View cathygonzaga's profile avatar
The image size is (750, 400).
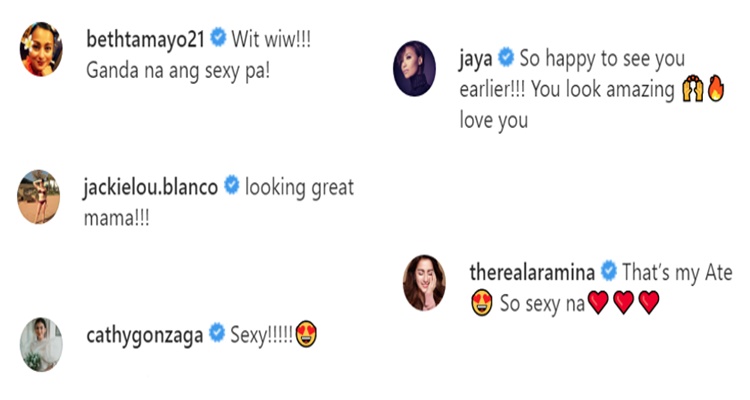41,344
